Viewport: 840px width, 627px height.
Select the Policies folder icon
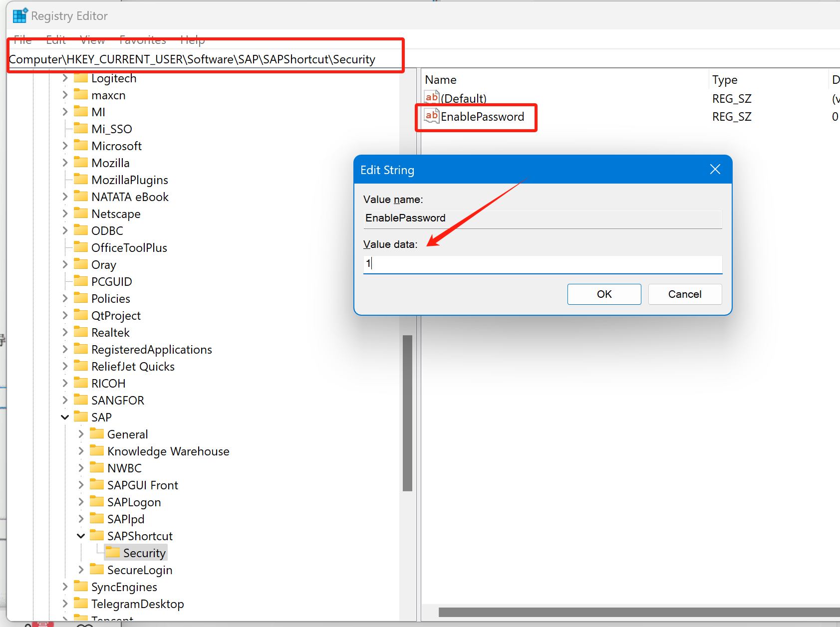(81, 298)
